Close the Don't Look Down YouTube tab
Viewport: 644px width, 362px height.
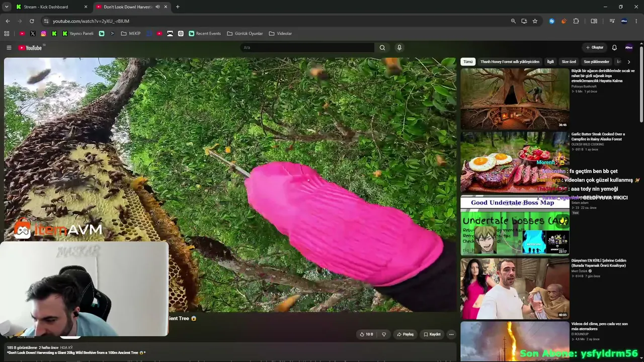point(166,7)
